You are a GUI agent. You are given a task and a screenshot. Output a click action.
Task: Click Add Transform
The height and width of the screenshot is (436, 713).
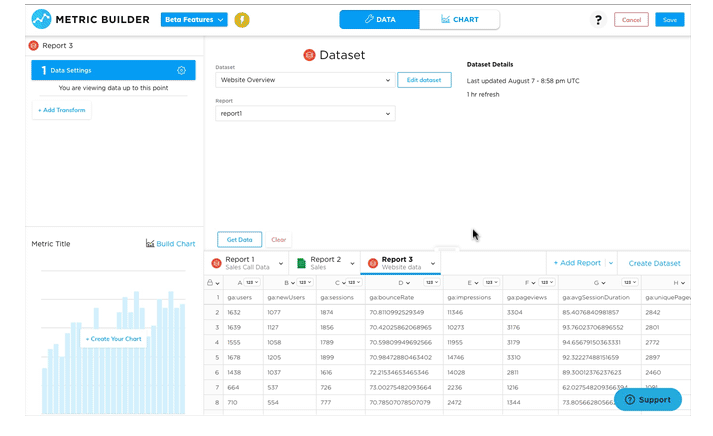tap(61, 110)
